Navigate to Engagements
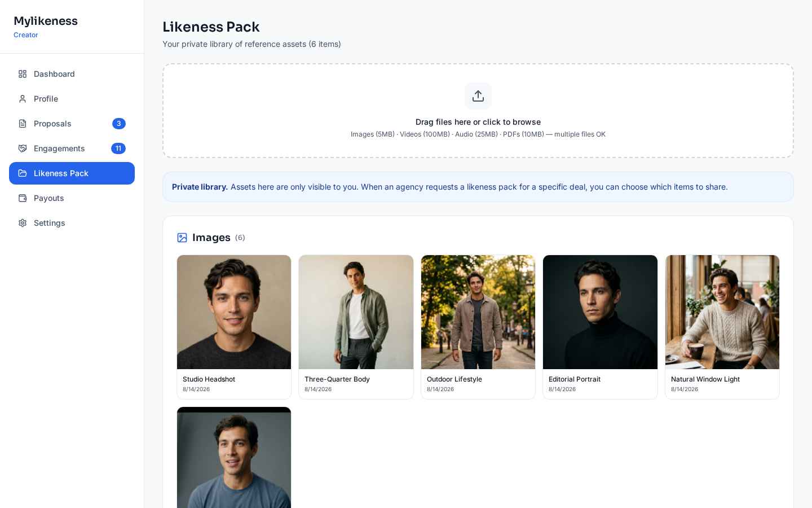The image size is (812, 508). pyautogui.click(x=72, y=148)
